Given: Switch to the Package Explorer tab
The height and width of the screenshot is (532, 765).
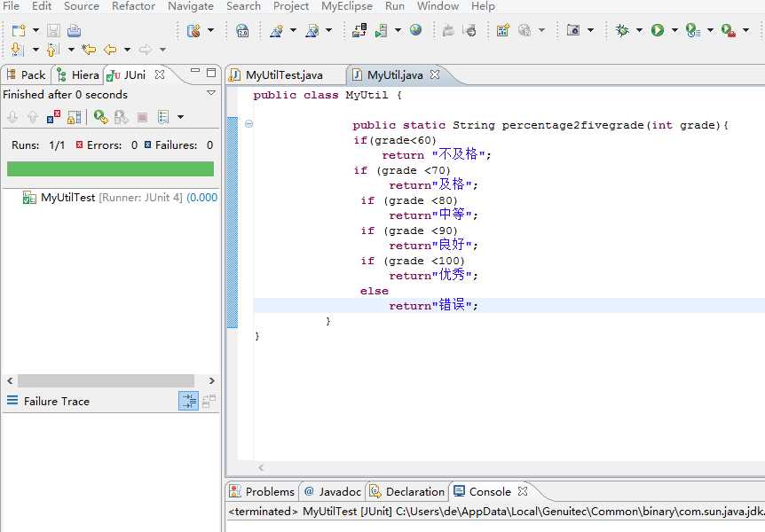Looking at the screenshot, I should (x=27, y=75).
